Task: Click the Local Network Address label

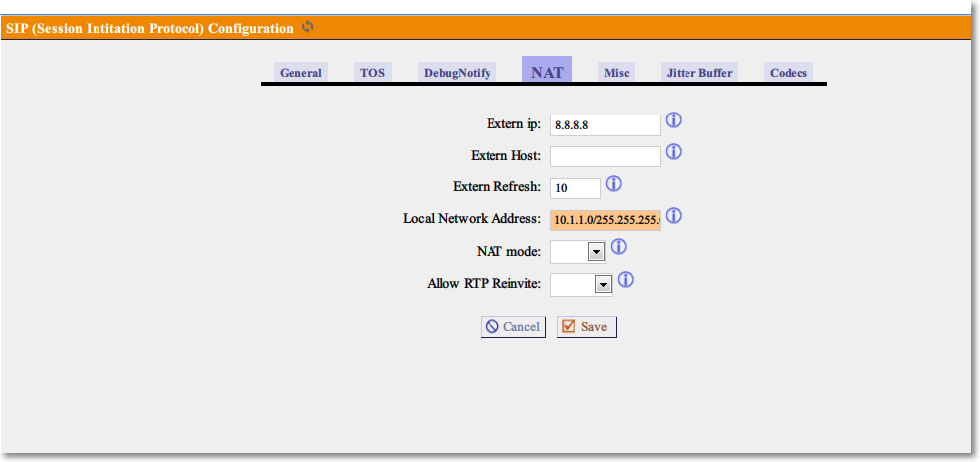Action: pos(472,219)
